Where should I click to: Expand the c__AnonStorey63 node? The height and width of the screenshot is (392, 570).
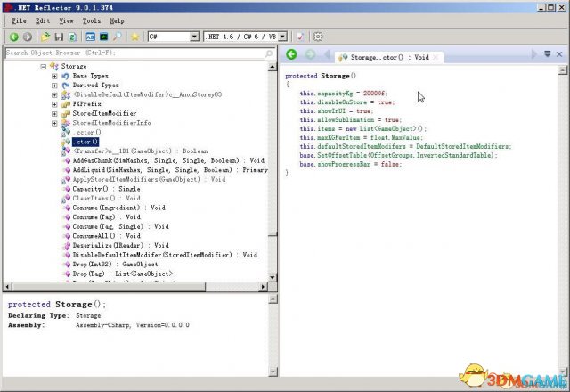click(54, 95)
